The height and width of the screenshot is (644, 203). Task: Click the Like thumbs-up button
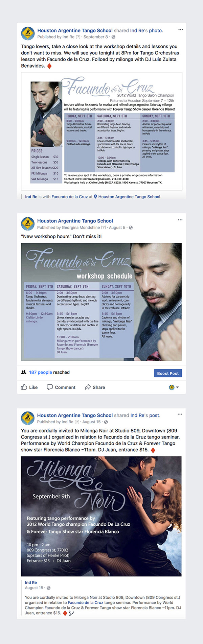[x=29, y=387]
